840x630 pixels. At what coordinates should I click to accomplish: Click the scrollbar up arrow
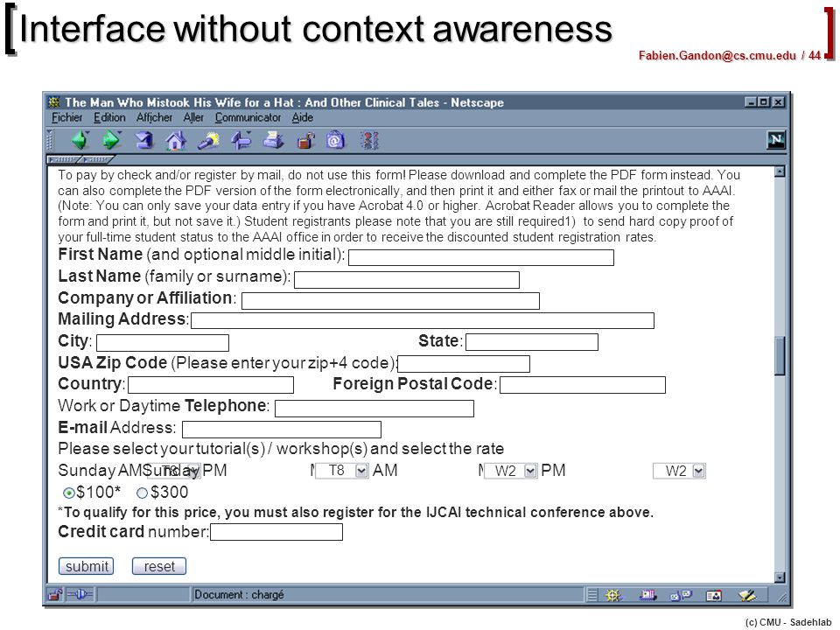pos(780,172)
